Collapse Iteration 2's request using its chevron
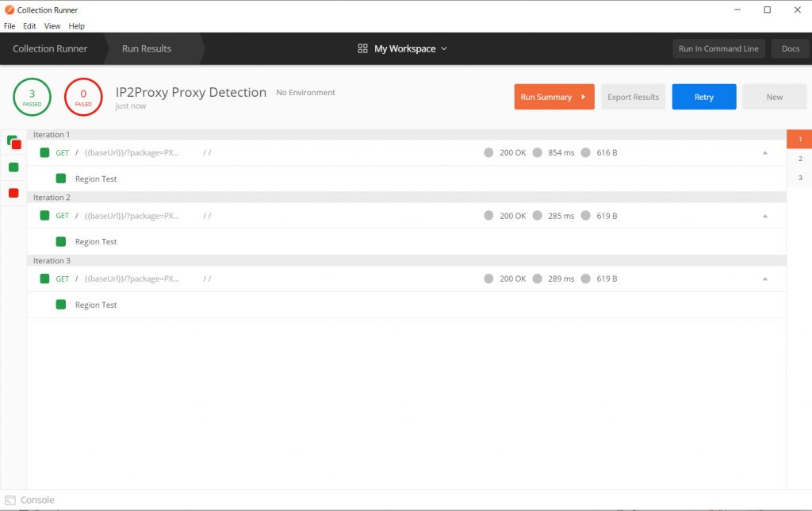The image size is (812, 511). 765,215
